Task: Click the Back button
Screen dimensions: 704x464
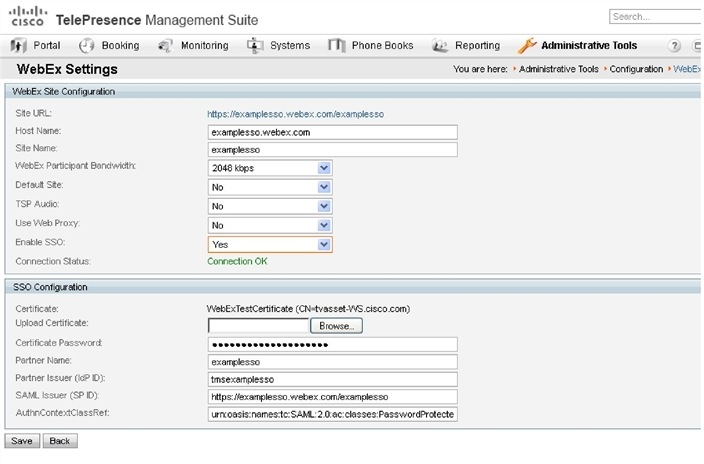Action: point(60,441)
